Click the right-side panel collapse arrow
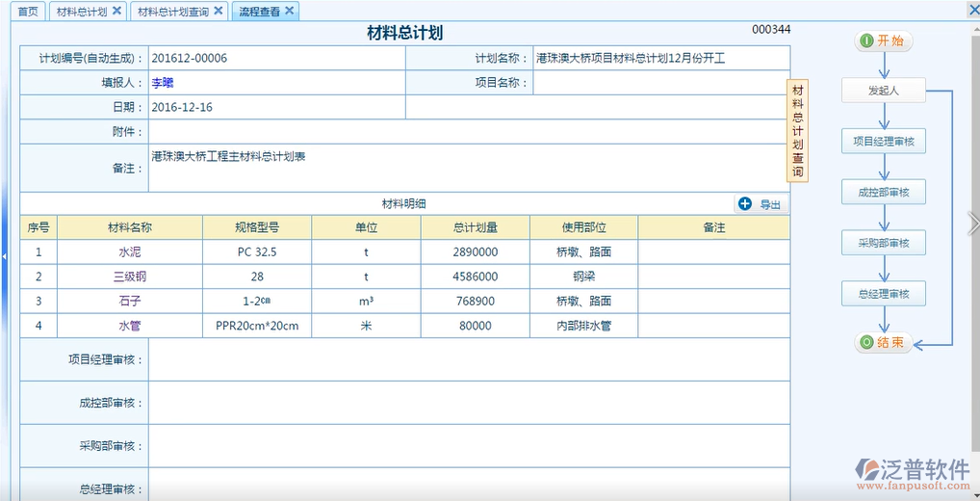The height and width of the screenshot is (501, 980). tap(973, 224)
